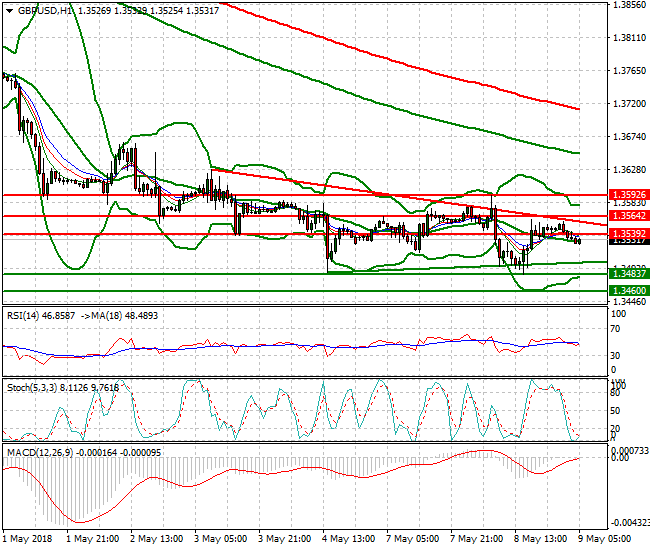Click the RSI 30 level scale value

(616, 356)
